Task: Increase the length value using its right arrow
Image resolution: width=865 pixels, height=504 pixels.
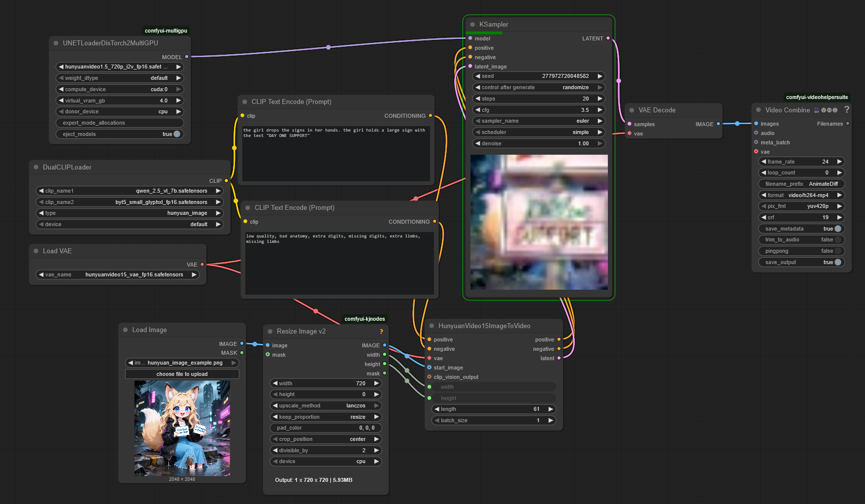Action: click(x=551, y=409)
